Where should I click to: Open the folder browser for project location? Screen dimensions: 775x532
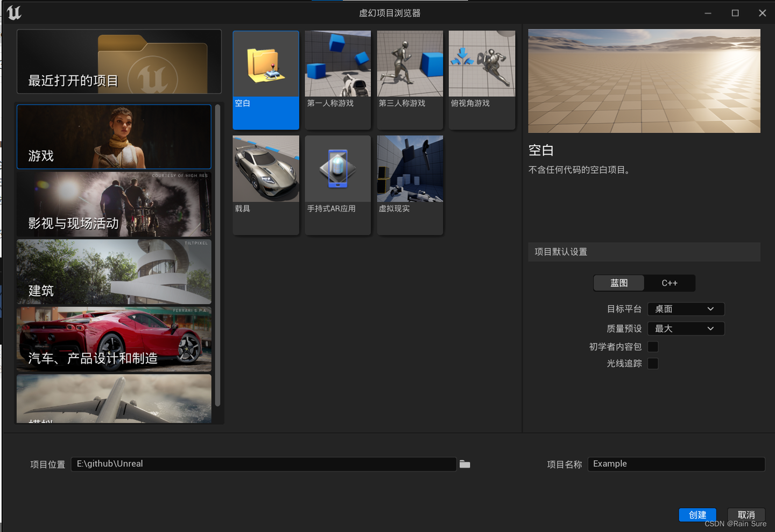click(464, 464)
